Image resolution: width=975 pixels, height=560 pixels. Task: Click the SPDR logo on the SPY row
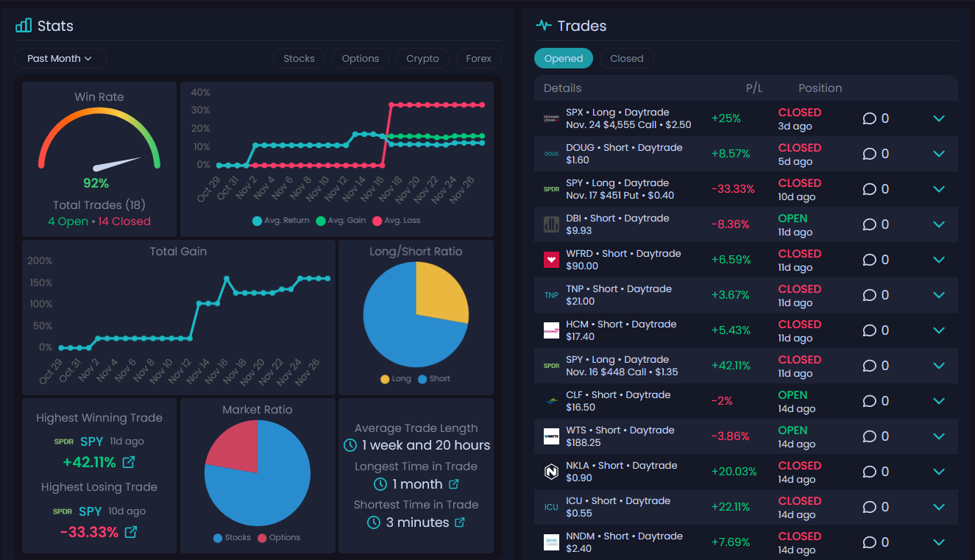(551, 188)
